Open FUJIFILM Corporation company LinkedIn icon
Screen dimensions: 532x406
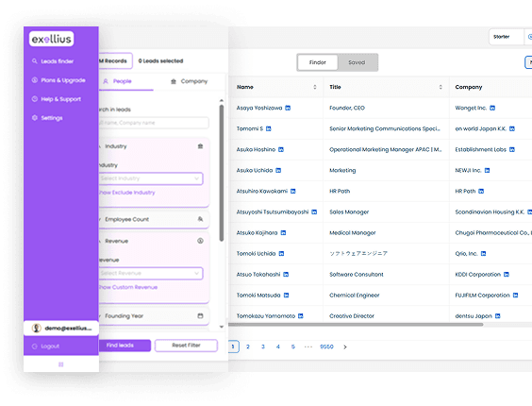tap(515, 296)
